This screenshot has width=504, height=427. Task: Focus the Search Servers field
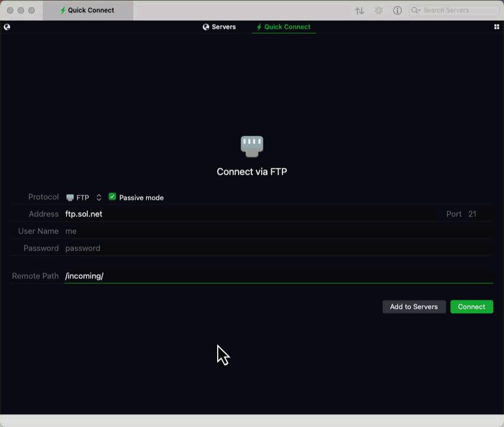pyautogui.click(x=454, y=10)
